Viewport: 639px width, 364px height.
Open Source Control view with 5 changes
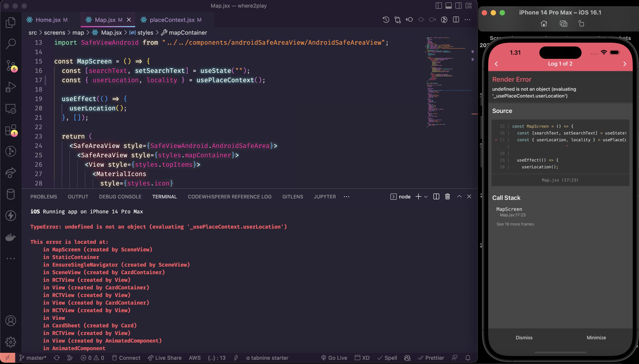pyautogui.click(x=11, y=66)
